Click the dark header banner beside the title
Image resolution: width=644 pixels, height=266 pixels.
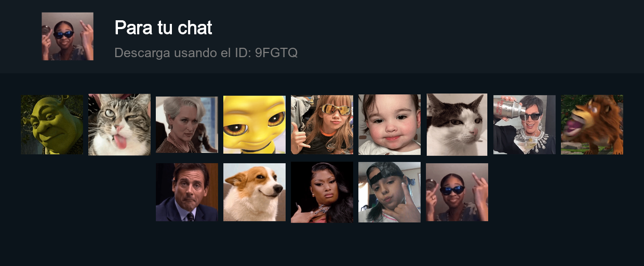coord(467,36)
